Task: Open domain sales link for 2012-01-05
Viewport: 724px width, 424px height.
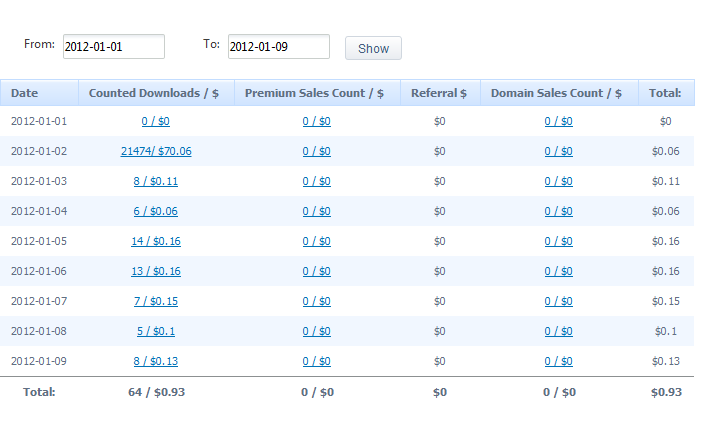Action: pos(559,241)
